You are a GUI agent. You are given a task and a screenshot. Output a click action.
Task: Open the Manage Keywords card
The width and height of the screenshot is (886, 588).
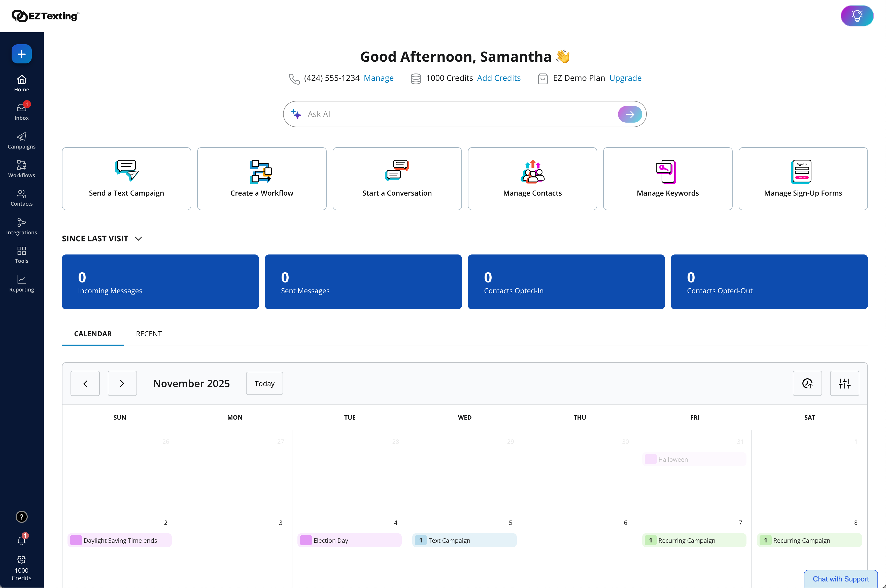click(x=667, y=178)
